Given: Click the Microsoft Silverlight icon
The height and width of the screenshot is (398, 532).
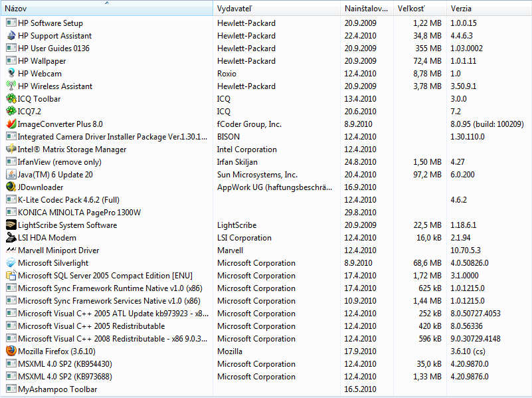Looking at the screenshot, I should click(11, 262).
